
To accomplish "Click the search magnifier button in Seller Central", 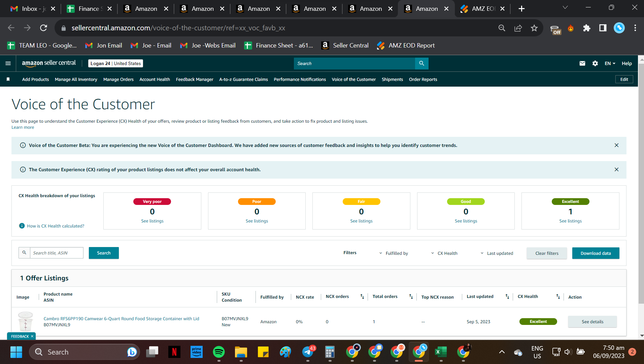I will (x=421, y=63).
